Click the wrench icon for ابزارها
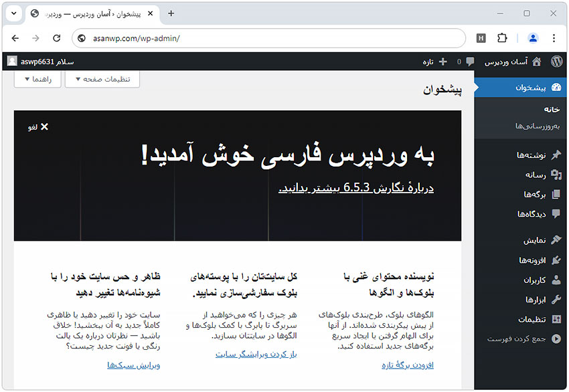The width and height of the screenshot is (569, 392). [556, 300]
